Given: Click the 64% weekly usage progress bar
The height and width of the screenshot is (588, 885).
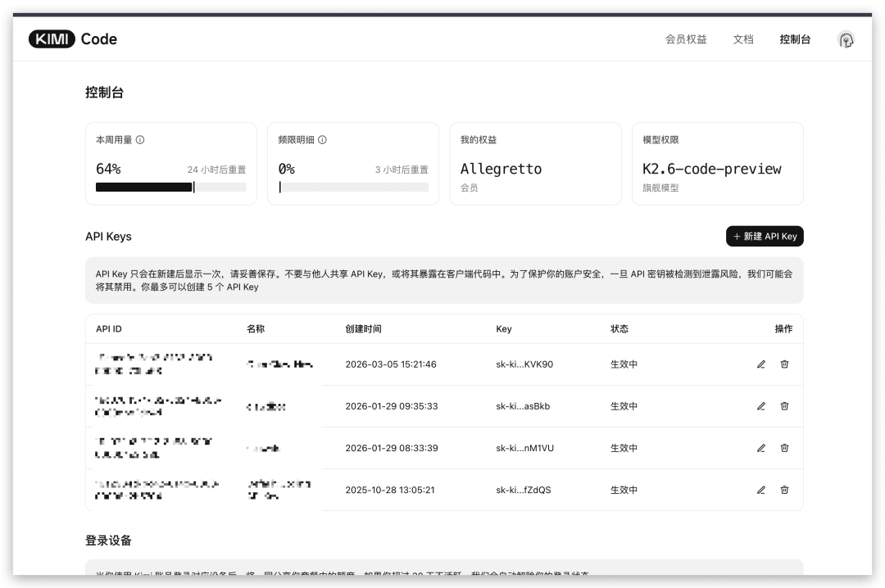Looking at the screenshot, I should click(x=171, y=188).
